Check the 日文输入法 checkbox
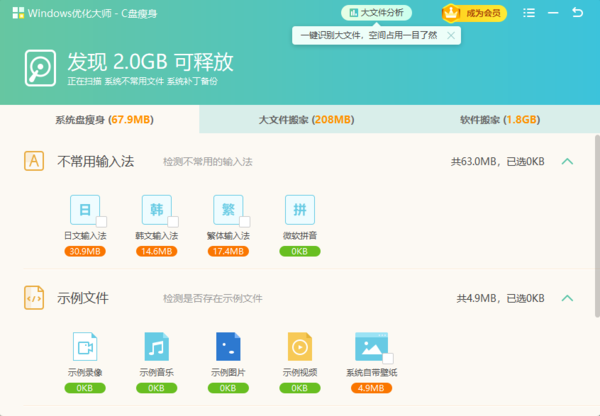This screenshot has width=600, height=416. pos(102,221)
